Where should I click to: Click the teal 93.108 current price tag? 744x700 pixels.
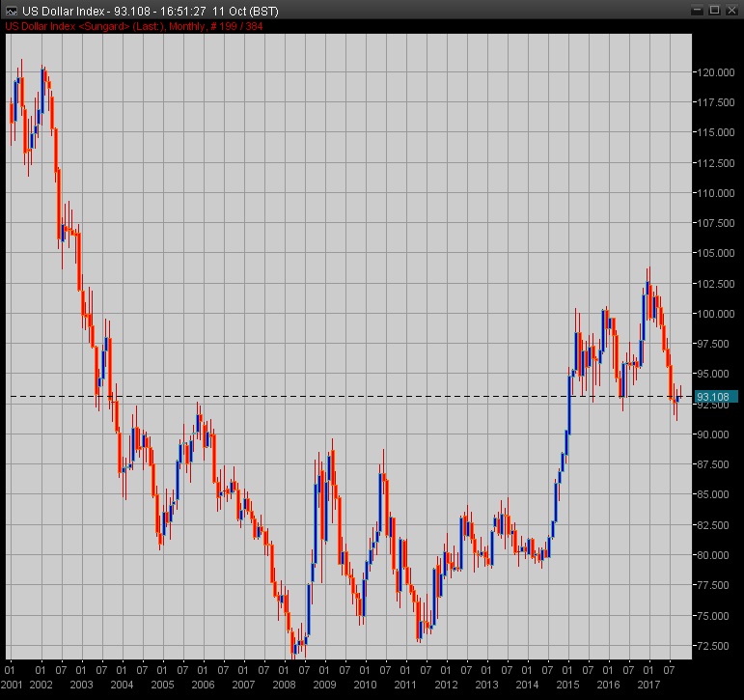click(x=715, y=397)
